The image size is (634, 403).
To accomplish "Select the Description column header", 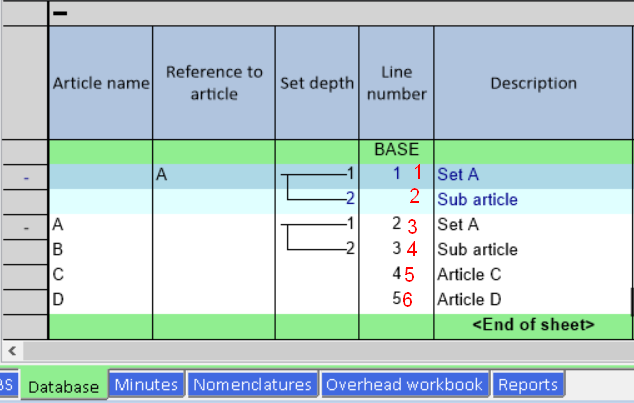I will coord(533,84).
